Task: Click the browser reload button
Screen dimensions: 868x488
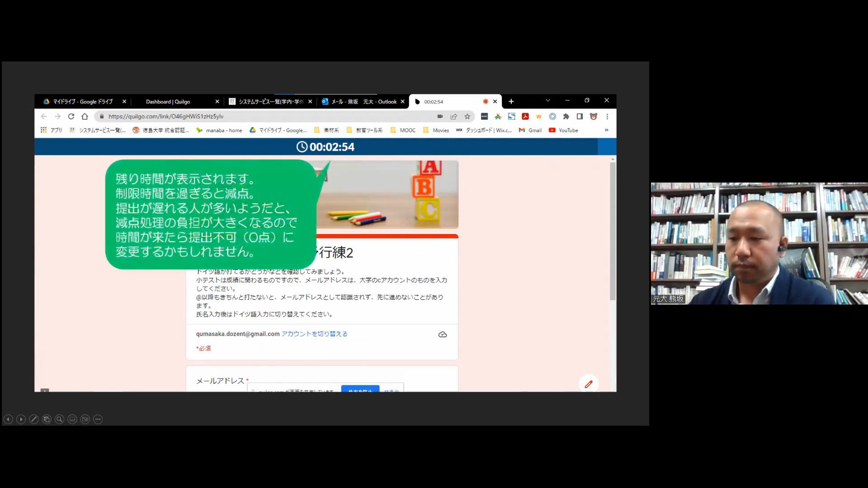Action: pyautogui.click(x=71, y=116)
